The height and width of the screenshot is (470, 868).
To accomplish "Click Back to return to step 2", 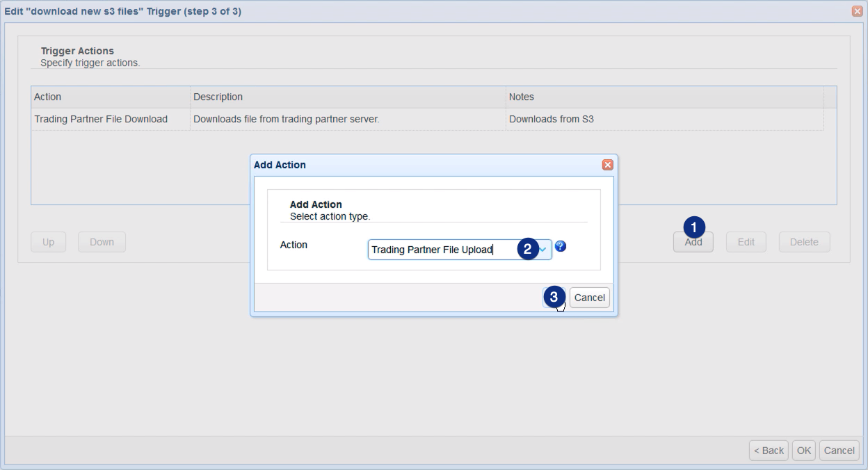I will point(768,451).
